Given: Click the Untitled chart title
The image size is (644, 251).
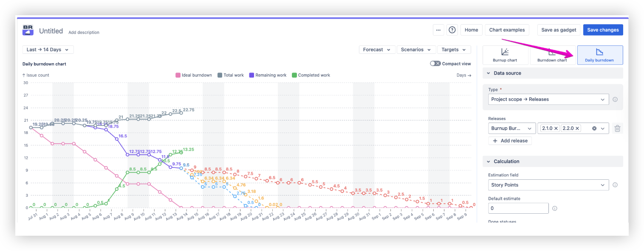Looking at the screenshot, I should (51, 31).
